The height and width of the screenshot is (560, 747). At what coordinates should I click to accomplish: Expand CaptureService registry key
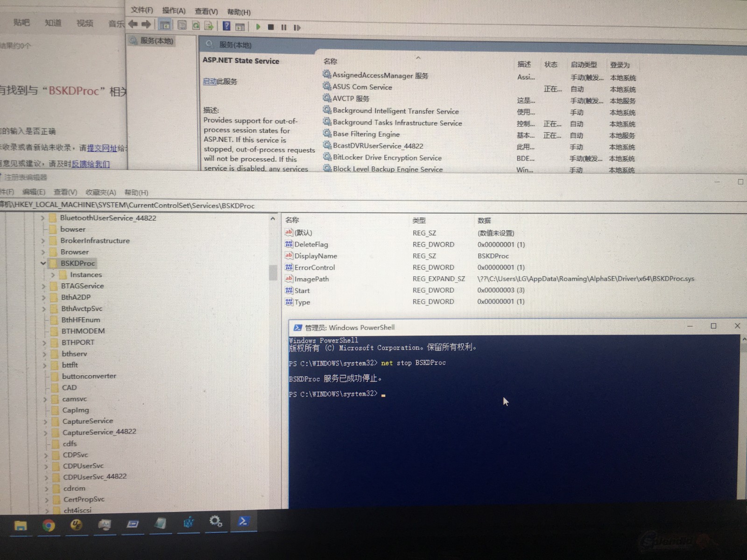pyautogui.click(x=45, y=421)
